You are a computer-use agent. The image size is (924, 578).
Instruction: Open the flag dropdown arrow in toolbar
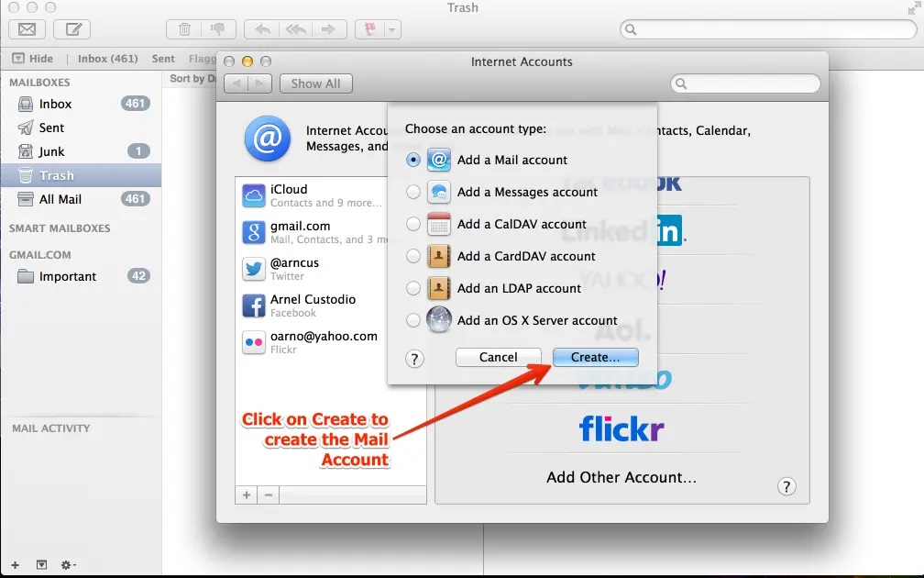click(x=392, y=29)
